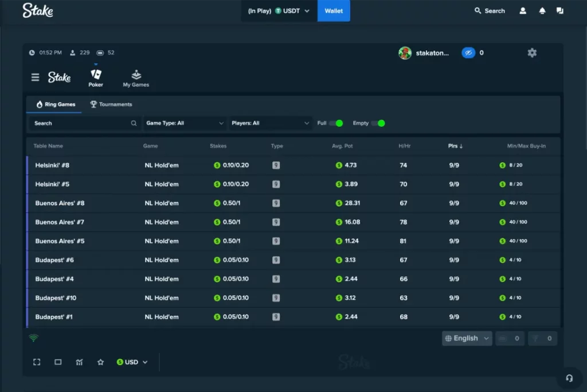
Task: Expand the Game Type: All dropdown
Action: [185, 123]
